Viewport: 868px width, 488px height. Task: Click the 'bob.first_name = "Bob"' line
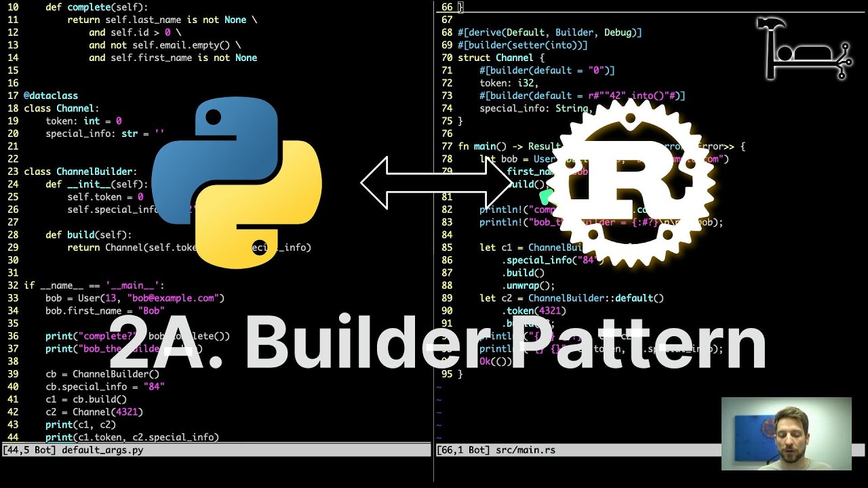pyautogui.click(x=105, y=311)
